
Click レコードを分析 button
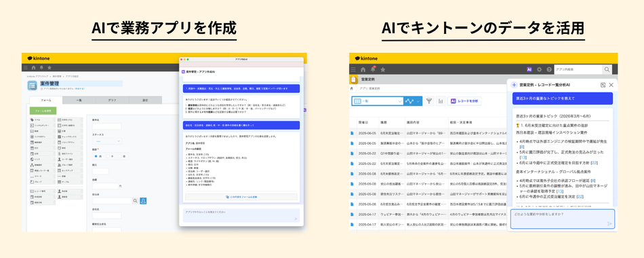coord(464,100)
